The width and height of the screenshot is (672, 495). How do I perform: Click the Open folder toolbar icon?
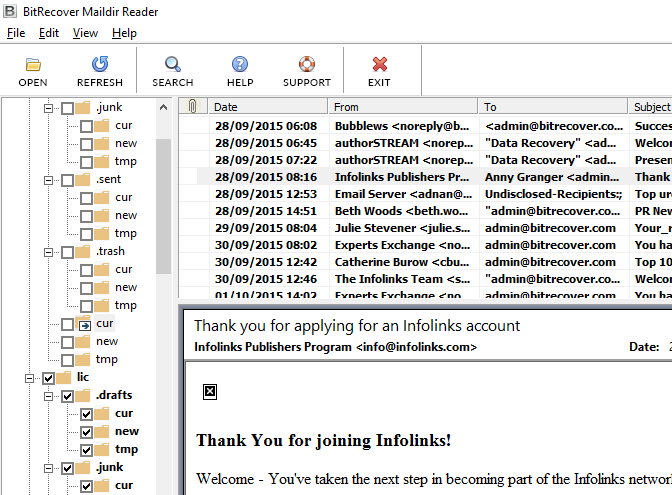pos(33,64)
